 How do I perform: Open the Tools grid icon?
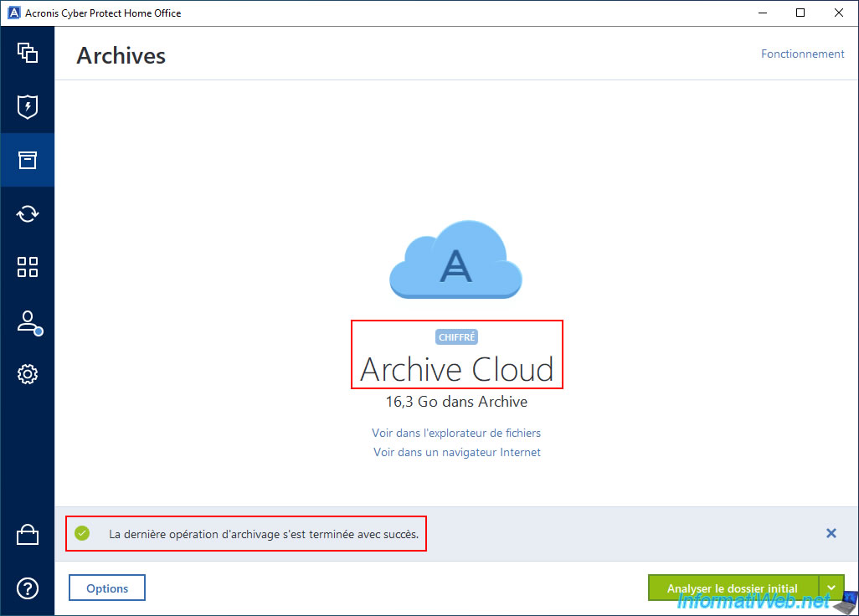pyautogui.click(x=28, y=267)
